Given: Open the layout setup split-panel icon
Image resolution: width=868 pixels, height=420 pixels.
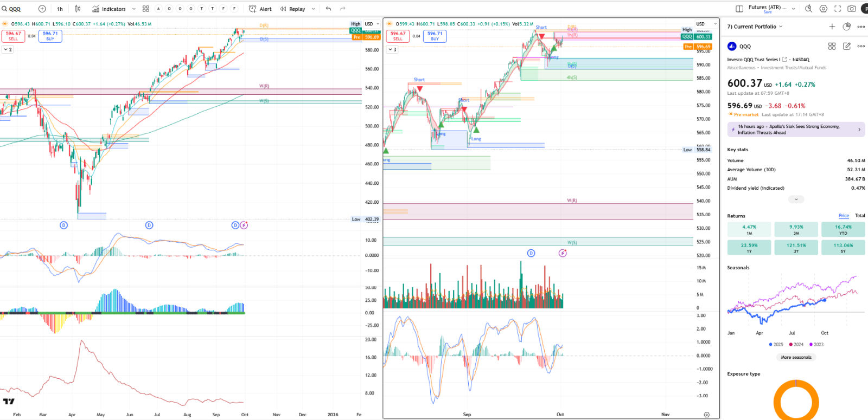Looking at the screenshot, I should (x=739, y=9).
